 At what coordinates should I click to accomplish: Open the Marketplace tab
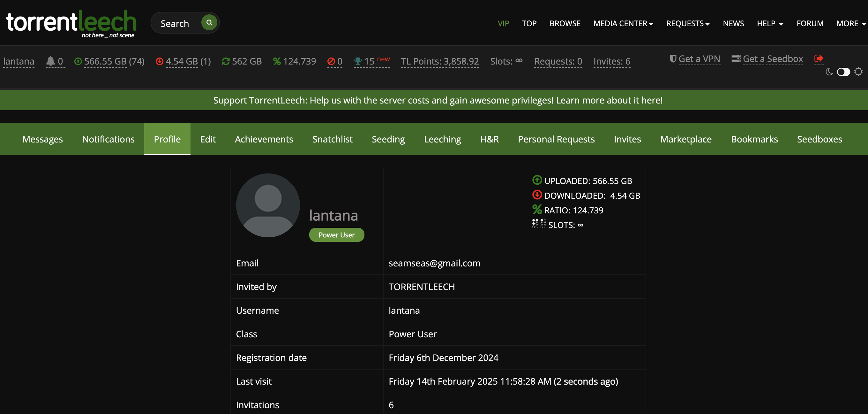tap(686, 139)
